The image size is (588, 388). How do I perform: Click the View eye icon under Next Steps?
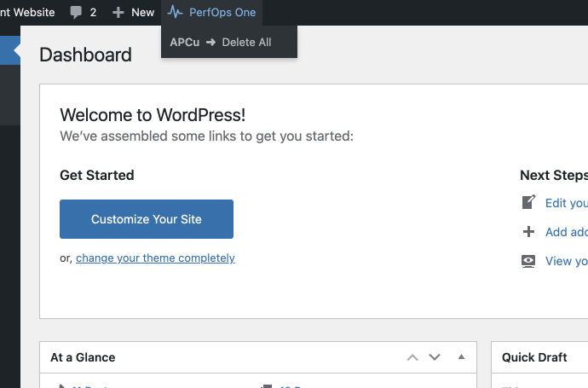coord(528,261)
